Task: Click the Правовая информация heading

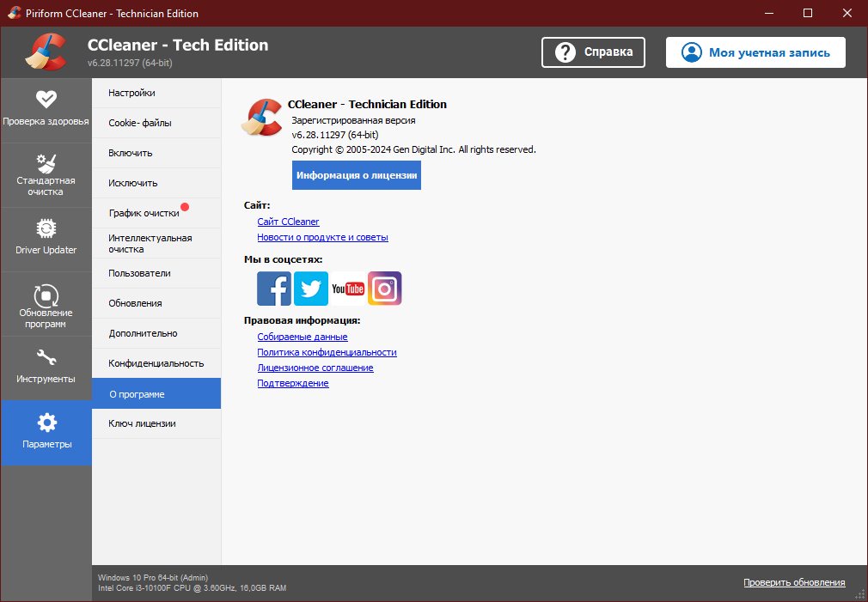Action: point(302,320)
